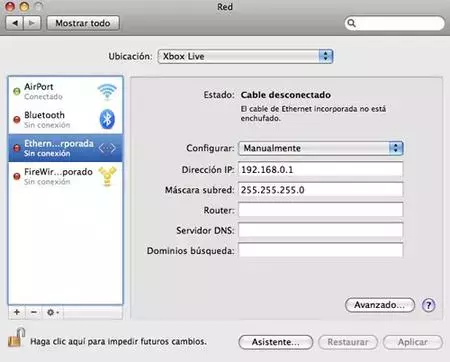Image resolution: width=450 pixels, height=362 pixels.
Task: Click the Servidor DNS field
Action: [321, 230]
